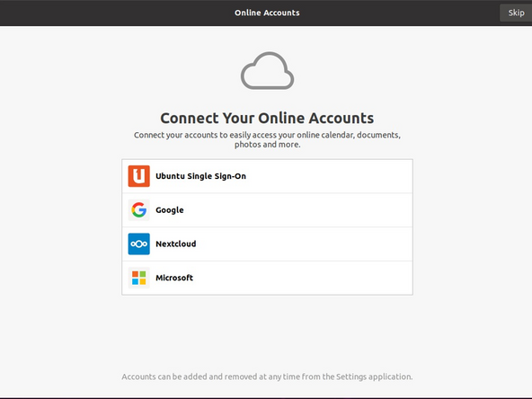
Task: Select the Ubuntu Single Sign-On icon
Action: 138,176
